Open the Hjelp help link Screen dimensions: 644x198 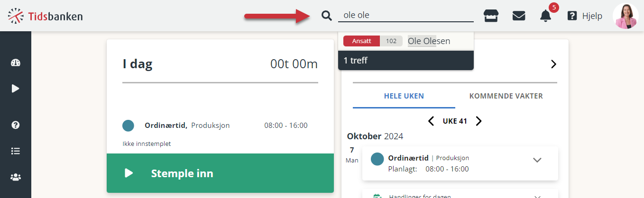(585, 16)
